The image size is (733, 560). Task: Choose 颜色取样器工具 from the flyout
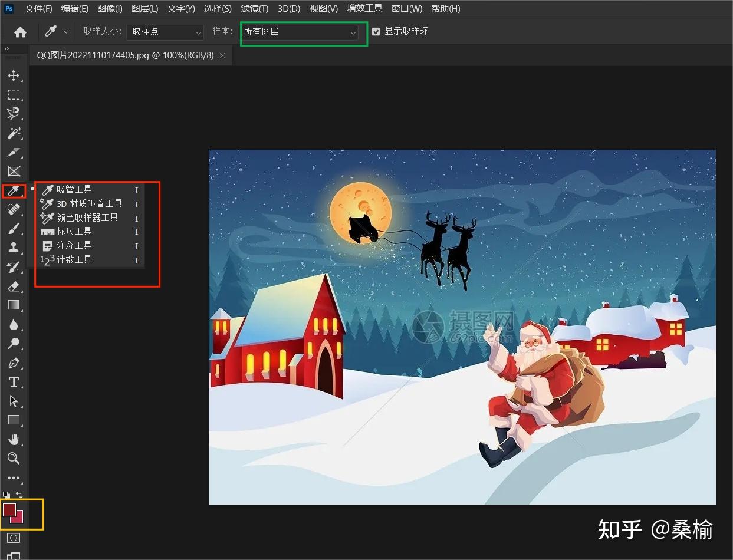pos(90,218)
